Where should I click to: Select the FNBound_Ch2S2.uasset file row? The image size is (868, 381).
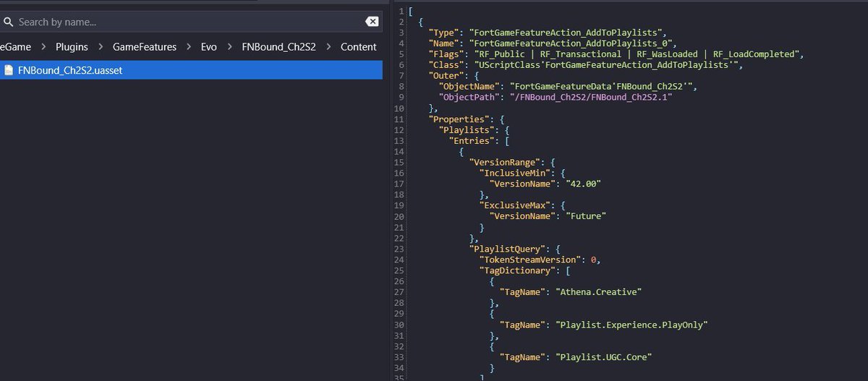pyautogui.click(x=191, y=70)
